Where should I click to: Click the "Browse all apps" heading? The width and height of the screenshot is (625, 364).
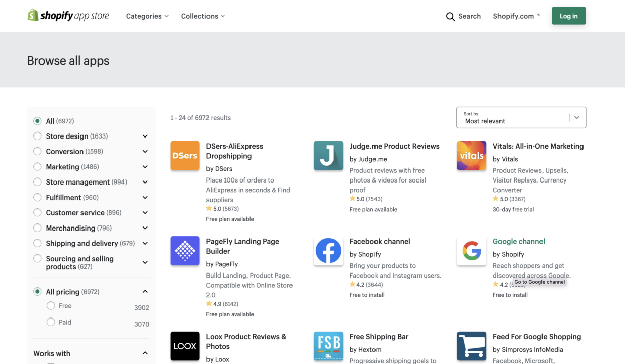[x=68, y=61]
